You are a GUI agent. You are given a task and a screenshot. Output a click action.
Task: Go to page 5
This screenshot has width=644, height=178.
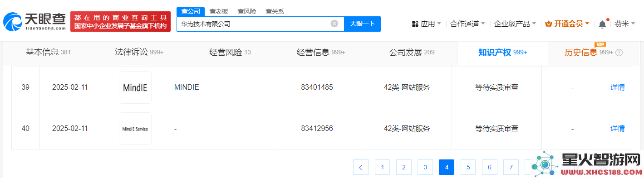click(468, 167)
